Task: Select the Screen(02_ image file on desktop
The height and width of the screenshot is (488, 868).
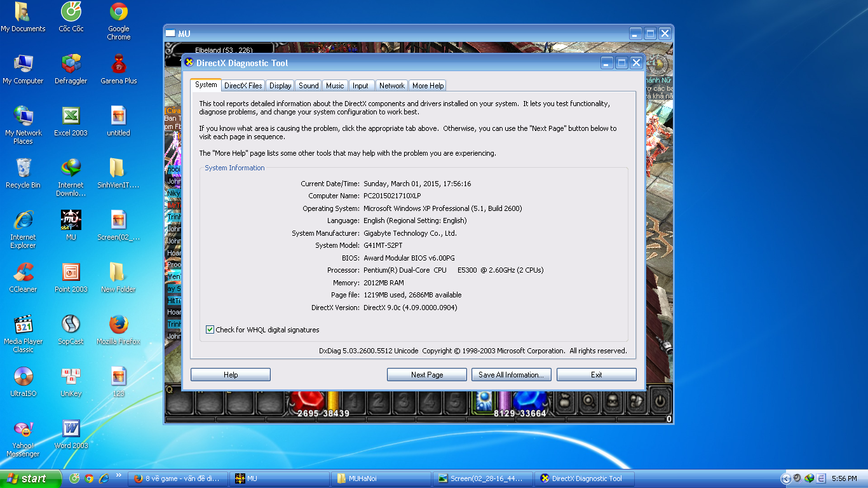Action: tap(119, 226)
